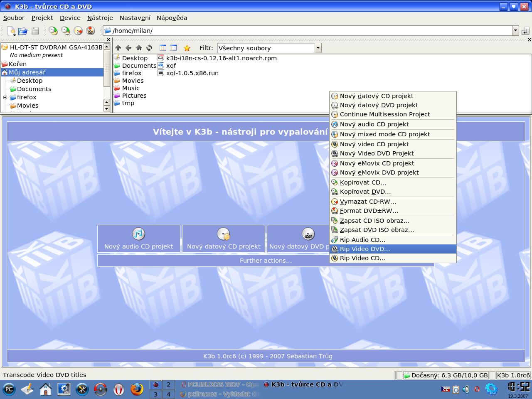Click the Further actions… button
This screenshot has width=532, height=399.
click(x=266, y=261)
